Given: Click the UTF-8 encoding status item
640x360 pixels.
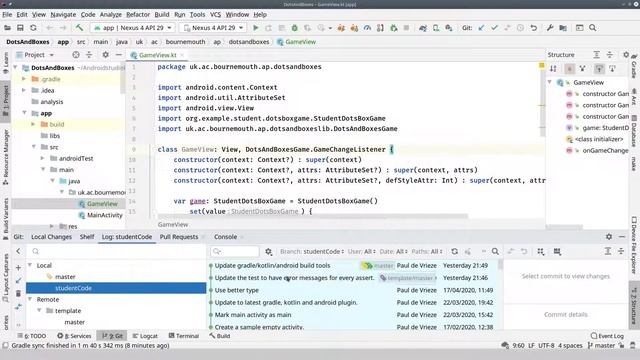Looking at the screenshot, I should pyautogui.click(x=546, y=345).
